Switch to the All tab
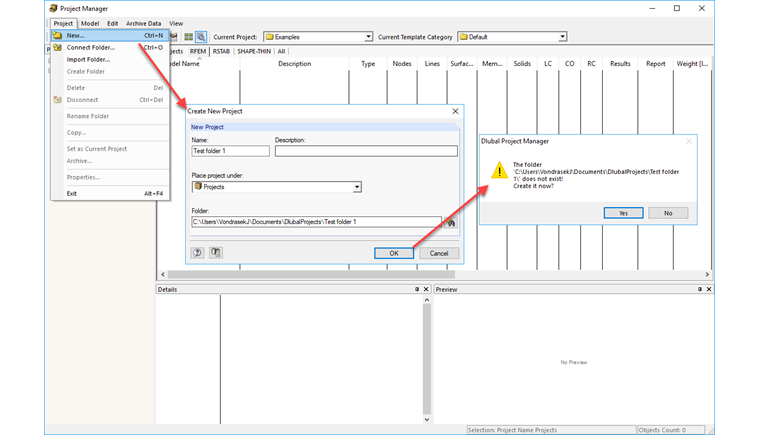This screenshot has width=760, height=435. (x=281, y=51)
